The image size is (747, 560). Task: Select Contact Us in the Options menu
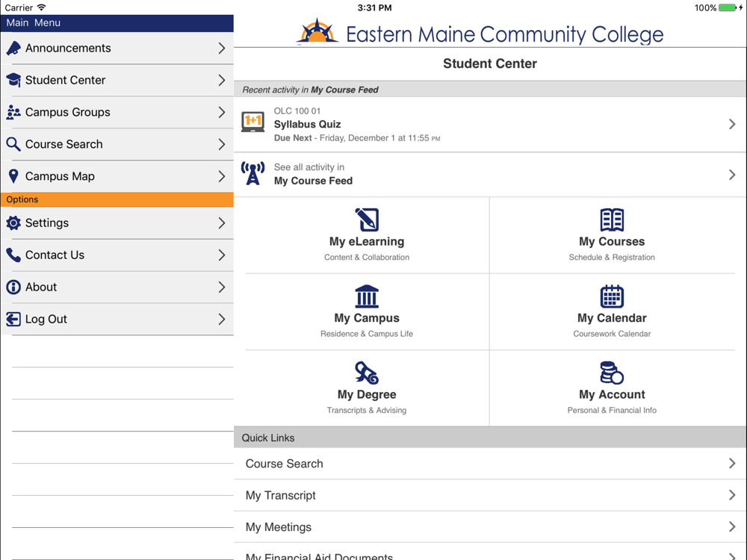click(117, 255)
